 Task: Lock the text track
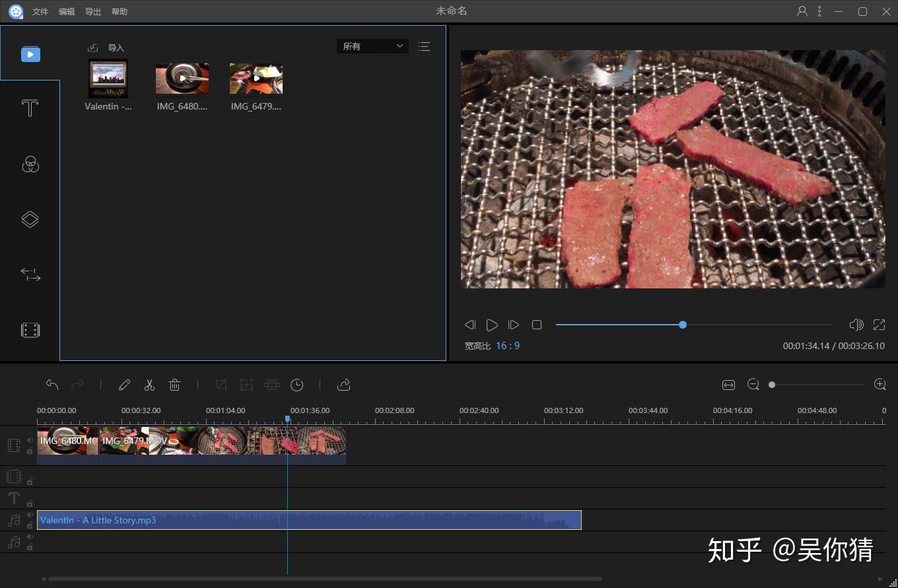point(30,504)
